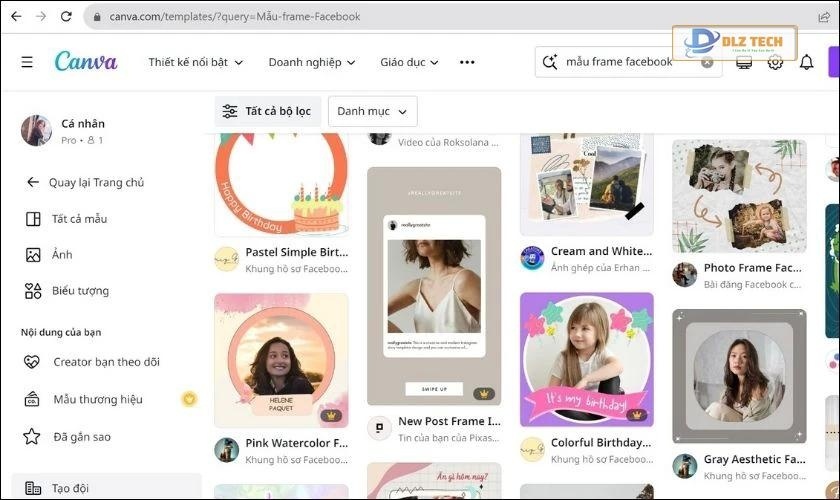This screenshot has height=500, width=840.
Task: Click the browser reload button
Action: tap(66, 17)
